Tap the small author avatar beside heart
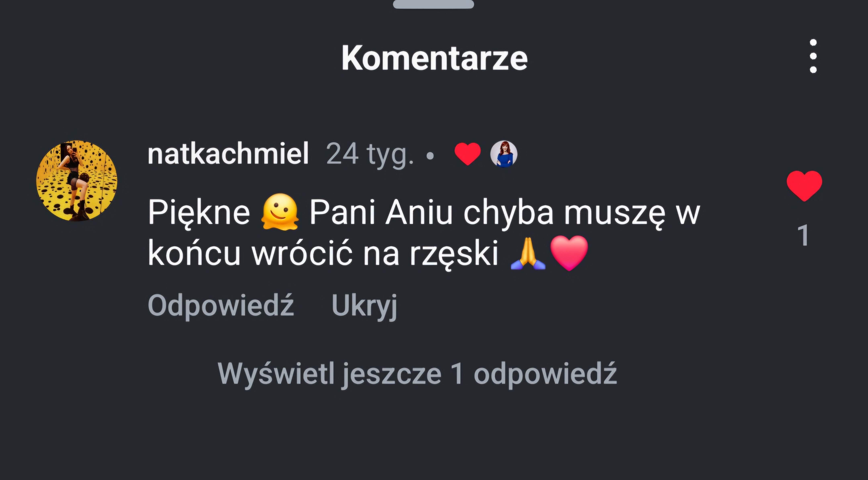This screenshot has width=868, height=480. point(504,154)
